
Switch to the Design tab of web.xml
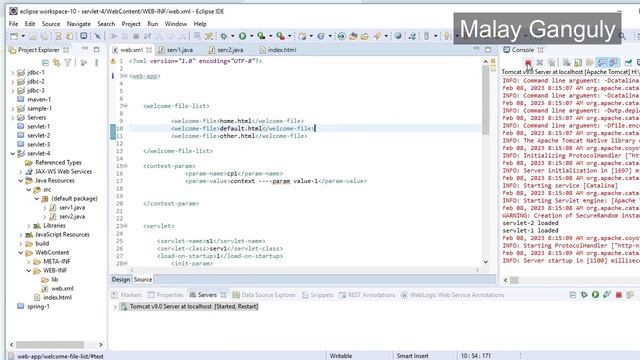click(121, 280)
